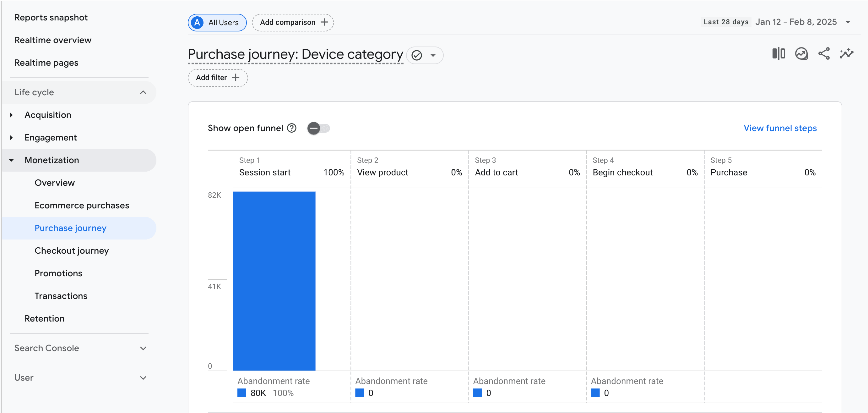This screenshot has width=868, height=413.
Task: Open Checkout journey report
Action: 71,251
